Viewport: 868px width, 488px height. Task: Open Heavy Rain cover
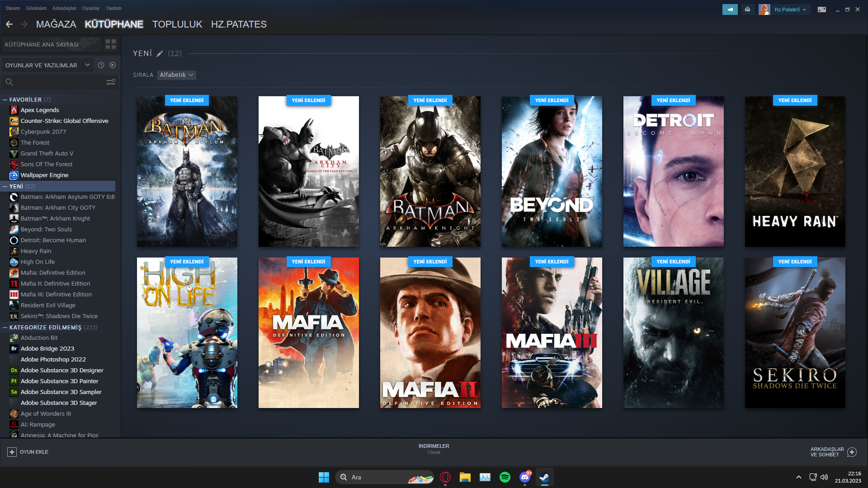pyautogui.click(x=795, y=171)
